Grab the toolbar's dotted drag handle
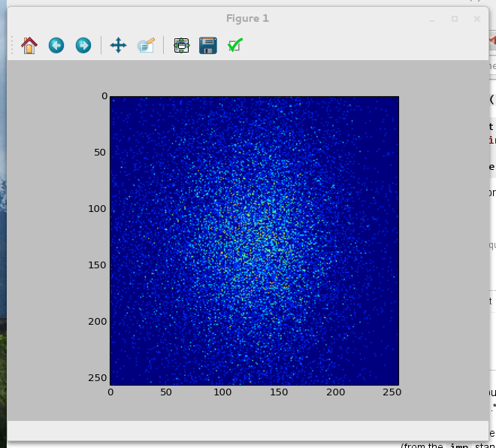The image size is (496, 448). [12, 46]
